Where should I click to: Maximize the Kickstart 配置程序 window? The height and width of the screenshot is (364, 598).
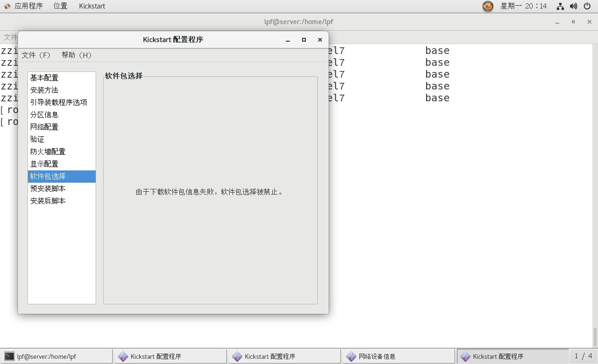[x=304, y=40]
